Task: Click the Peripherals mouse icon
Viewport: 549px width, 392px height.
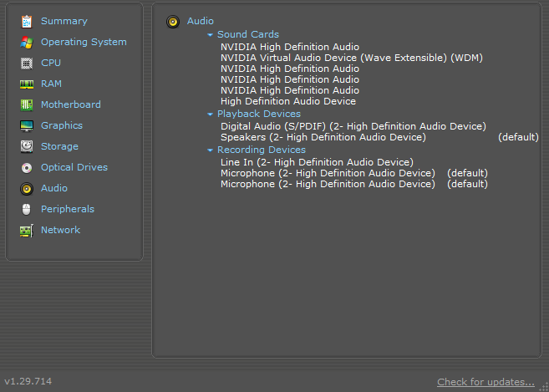Action: (27, 210)
